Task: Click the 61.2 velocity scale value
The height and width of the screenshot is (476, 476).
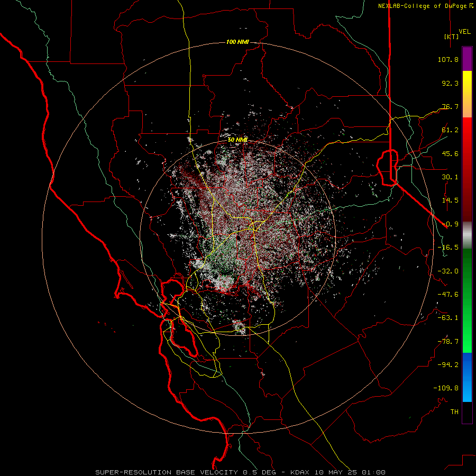Action: [x=450, y=130]
